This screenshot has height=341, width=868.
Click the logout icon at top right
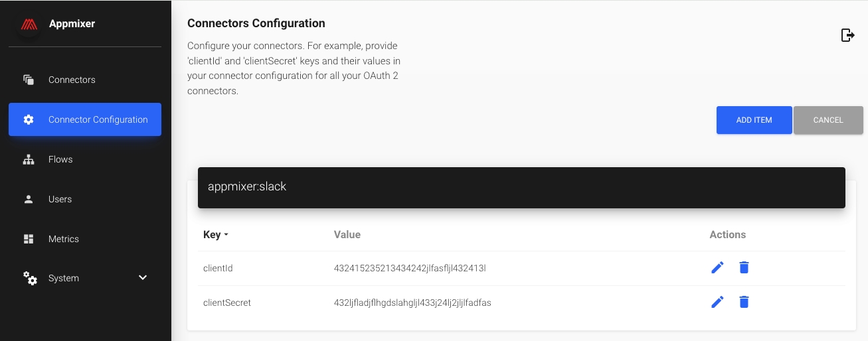click(x=847, y=35)
